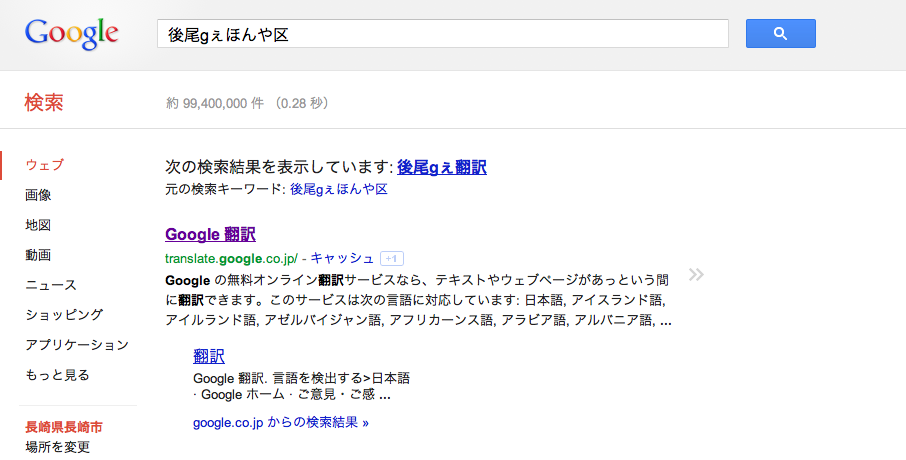Open the 翻訳 sub-result link
The height and width of the screenshot is (460, 906).
pos(209,356)
